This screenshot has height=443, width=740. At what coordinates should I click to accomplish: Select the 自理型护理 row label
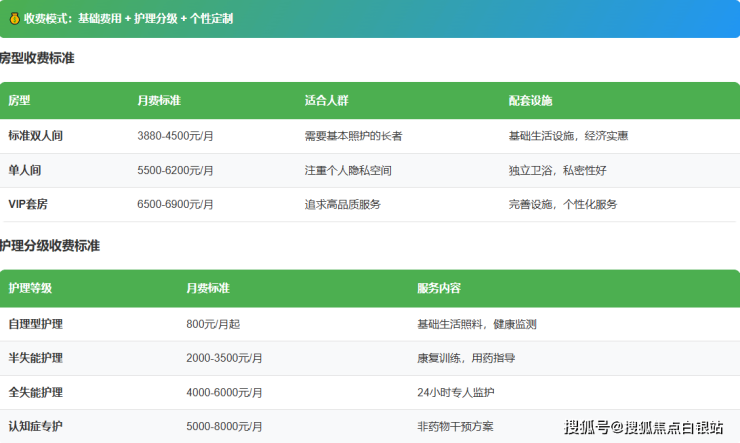pyautogui.click(x=35, y=324)
